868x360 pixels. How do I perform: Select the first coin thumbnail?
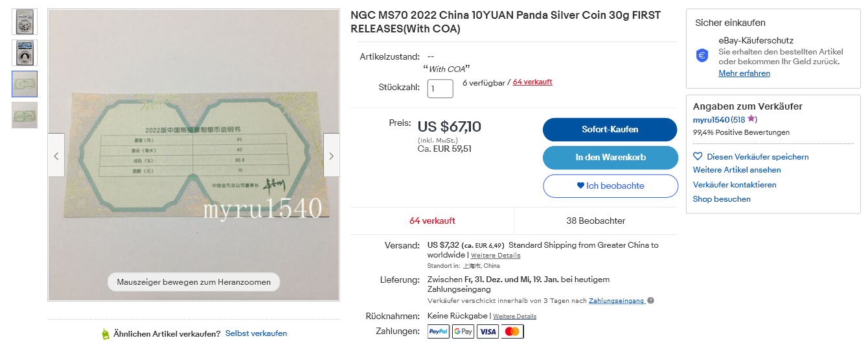(25, 22)
